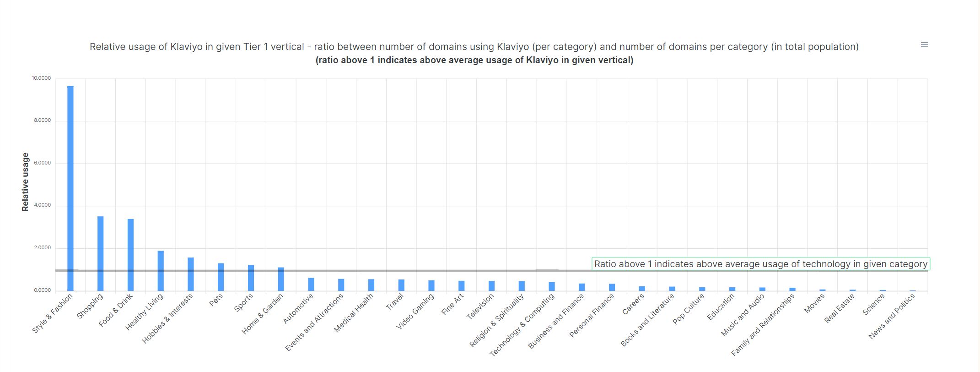Click the Events and Attractions axis label

314,323
